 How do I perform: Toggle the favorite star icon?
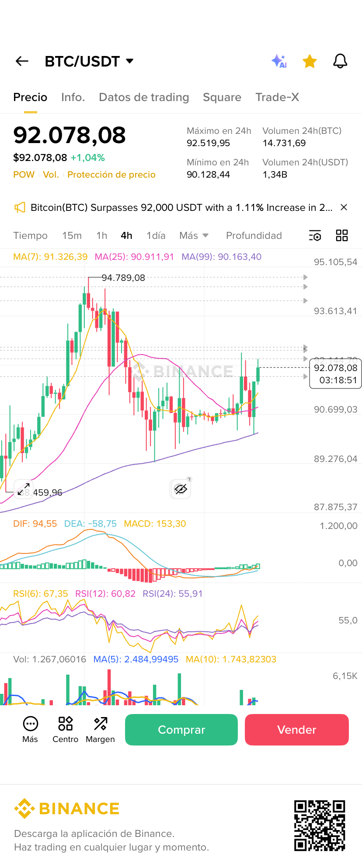(310, 61)
